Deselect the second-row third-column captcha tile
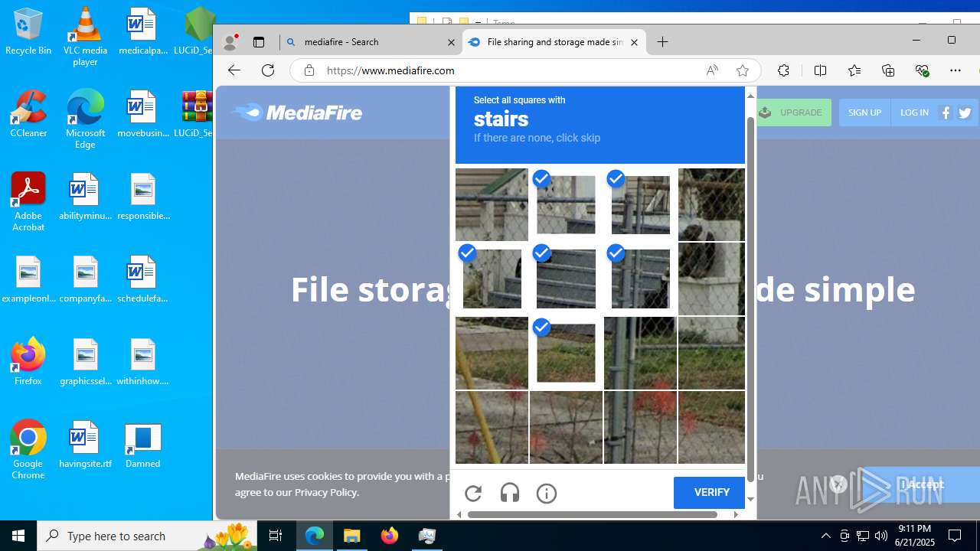Image resolution: width=980 pixels, height=551 pixels. click(x=640, y=279)
